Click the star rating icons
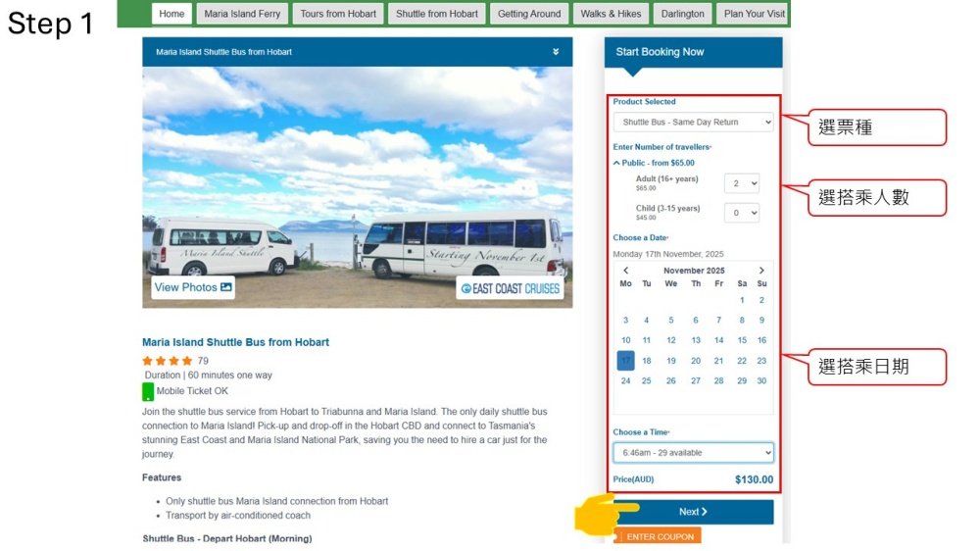The height and width of the screenshot is (551, 980). click(167, 361)
